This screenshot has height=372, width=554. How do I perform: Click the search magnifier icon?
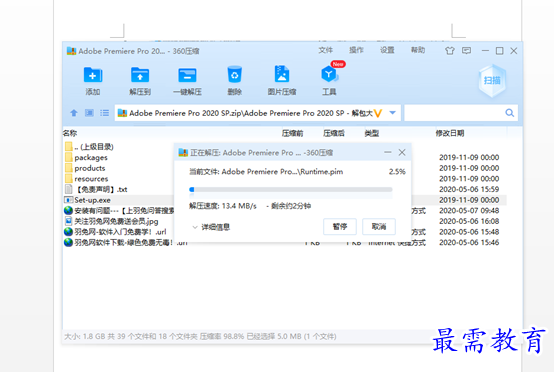pyautogui.click(x=509, y=113)
